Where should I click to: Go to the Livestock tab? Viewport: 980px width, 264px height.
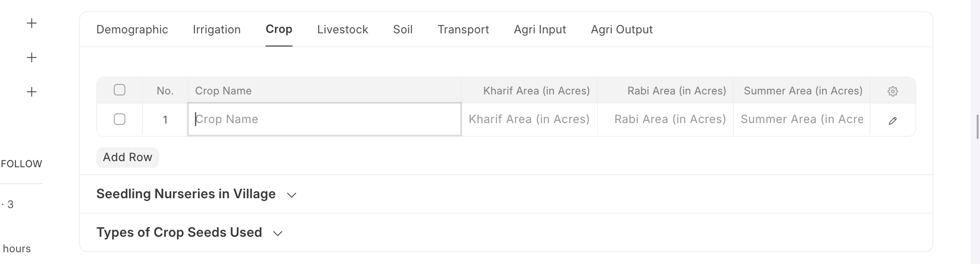point(342,30)
